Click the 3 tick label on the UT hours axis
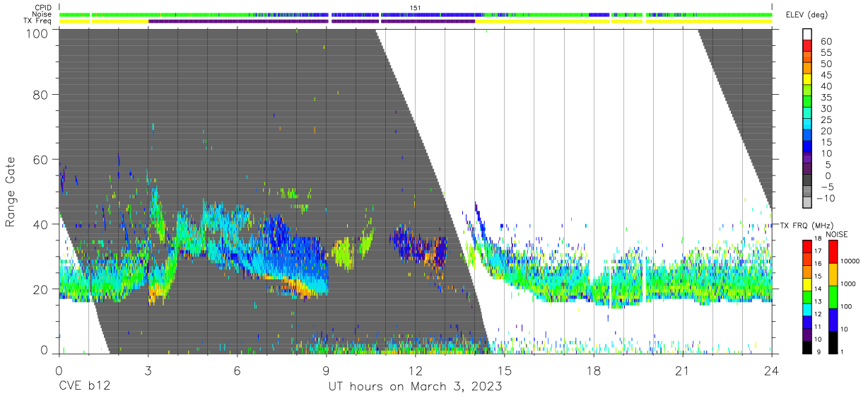 [x=148, y=371]
